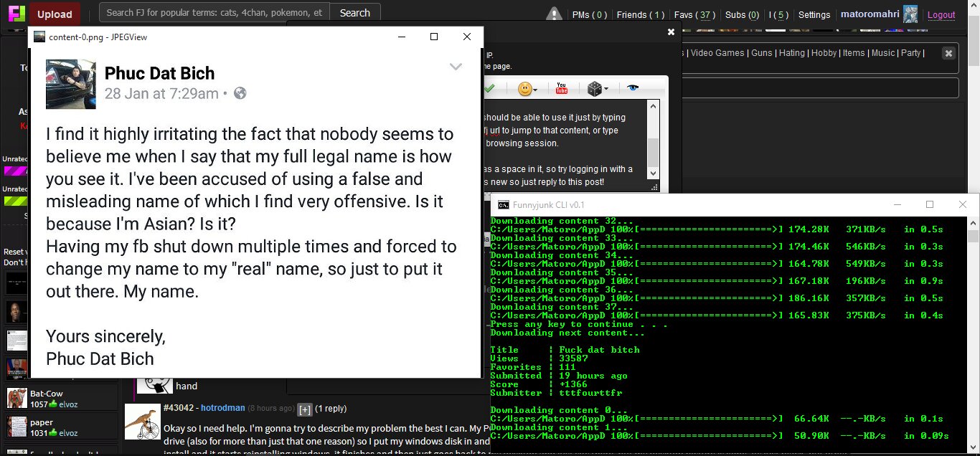980x456 pixels.
Task: Open the Settings menu item
Action: [x=814, y=14]
